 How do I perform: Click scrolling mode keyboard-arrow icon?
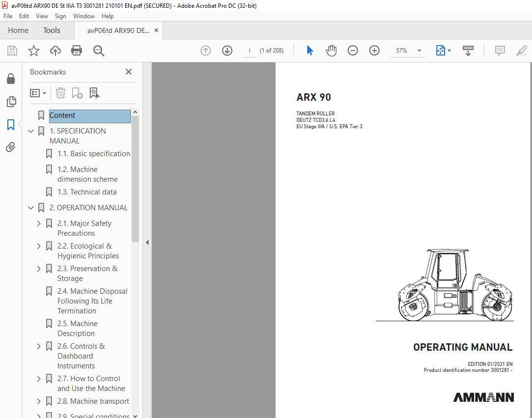(468, 51)
